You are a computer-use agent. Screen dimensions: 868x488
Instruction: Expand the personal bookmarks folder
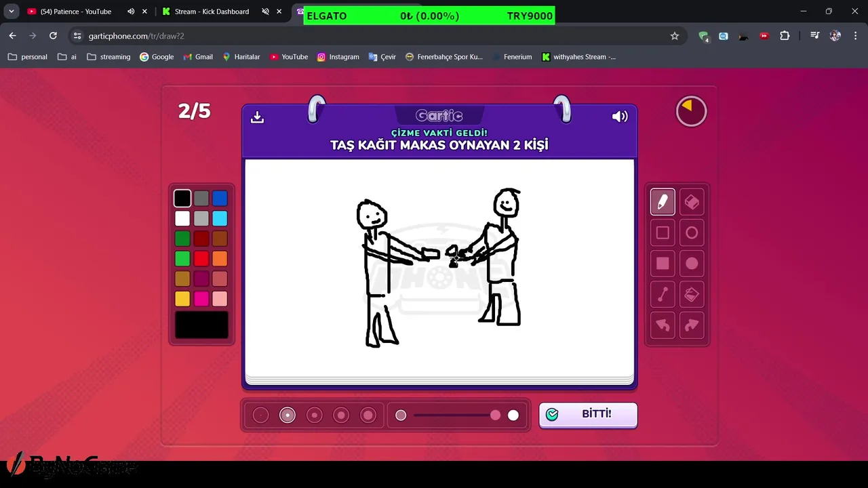click(x=27, y=57)
